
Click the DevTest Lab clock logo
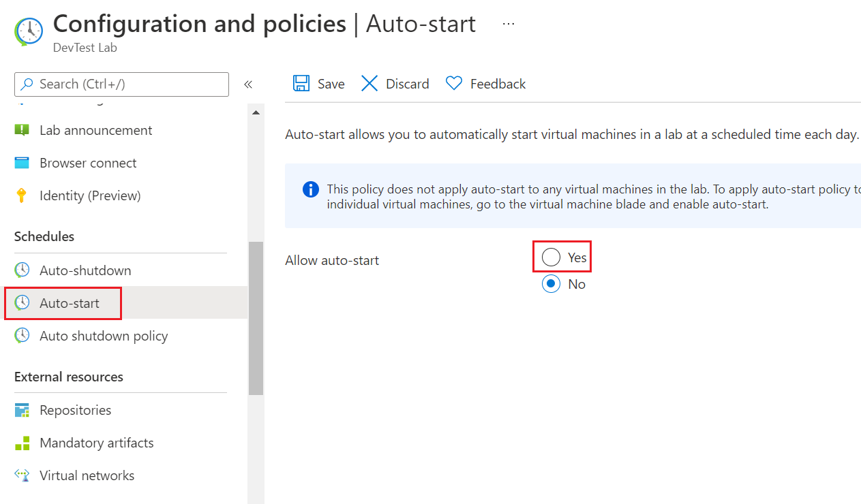(x=28, y=31)
